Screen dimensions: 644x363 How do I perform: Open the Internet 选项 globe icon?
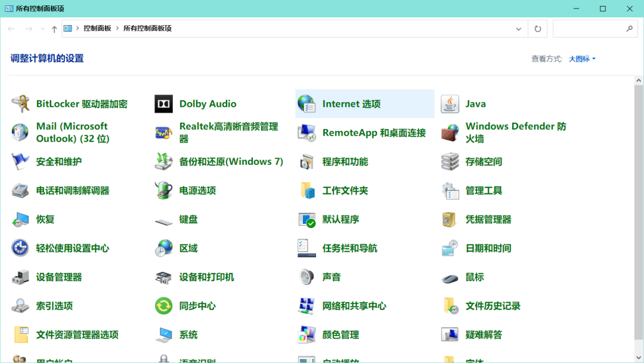click(x=306, y=104)
